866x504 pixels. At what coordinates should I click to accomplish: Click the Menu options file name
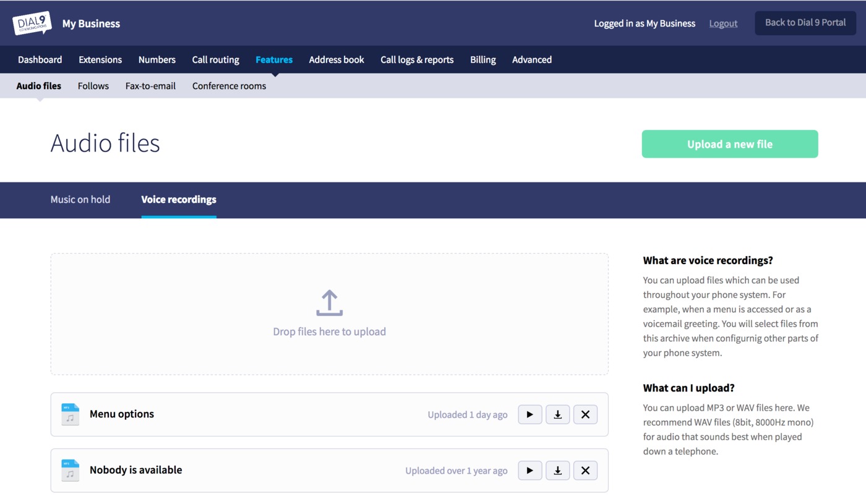(122, 414)
